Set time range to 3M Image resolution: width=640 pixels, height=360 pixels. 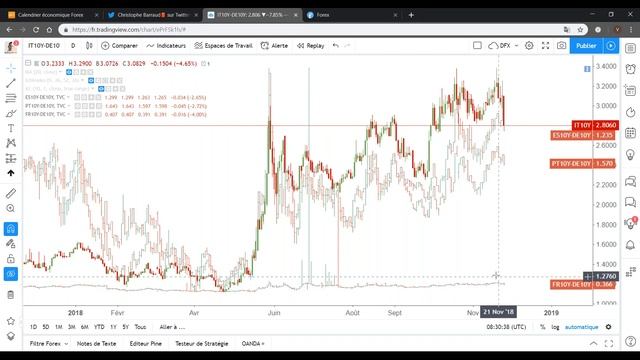point(72,327)
